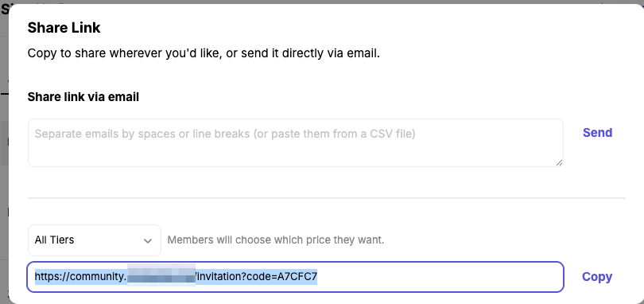The height and width of the screenshot is (304, 644).
Task: Click the 'https://community.' start of link
Action: tap(80, 277)
